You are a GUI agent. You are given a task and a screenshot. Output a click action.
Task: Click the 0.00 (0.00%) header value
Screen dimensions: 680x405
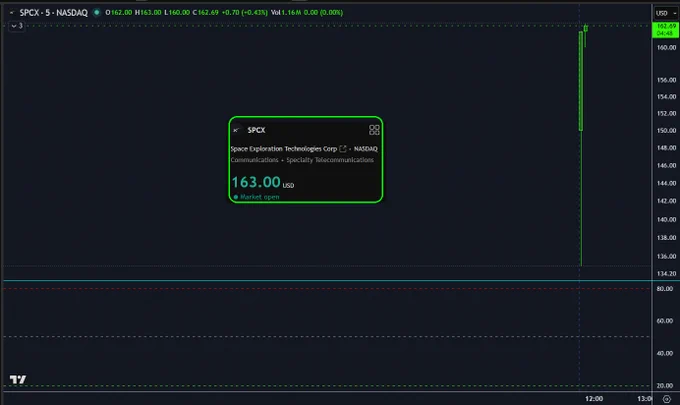[x=323, y=13]
